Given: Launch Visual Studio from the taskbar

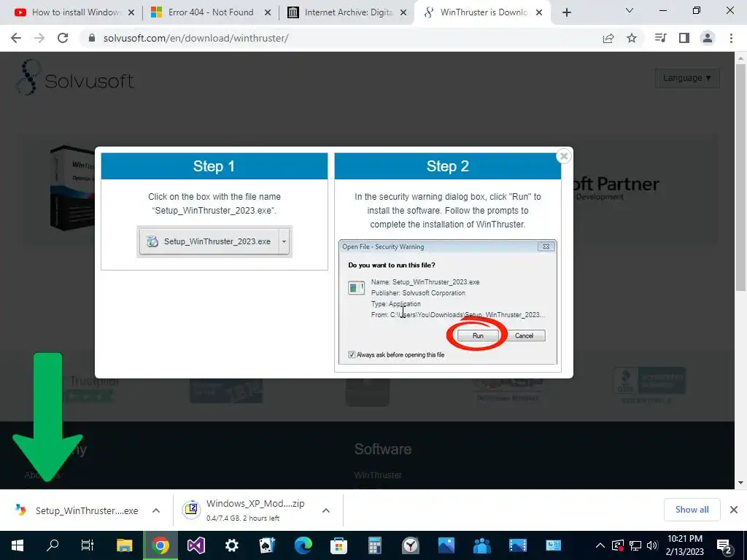Looking at the screenshot, I should coord(196,545).
